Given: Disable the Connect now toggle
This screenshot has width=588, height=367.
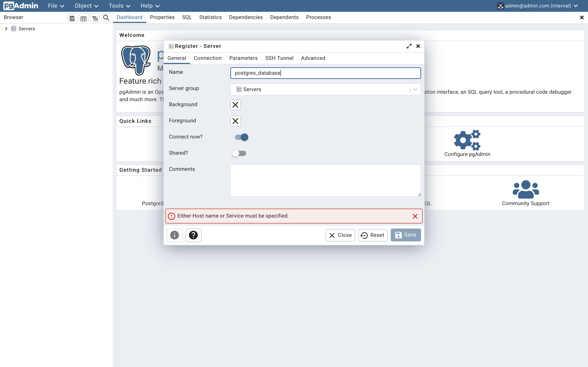Looking at the screenshot, I should 241,137.
